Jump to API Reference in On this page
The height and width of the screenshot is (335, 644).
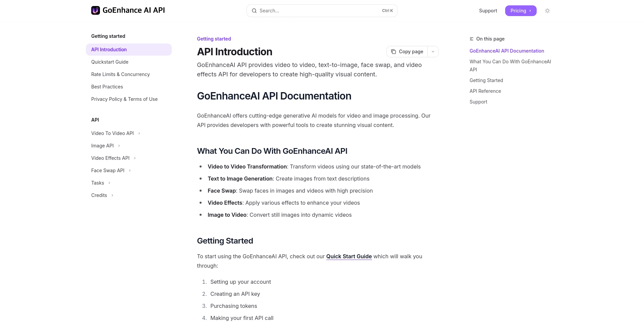(485, 91)
